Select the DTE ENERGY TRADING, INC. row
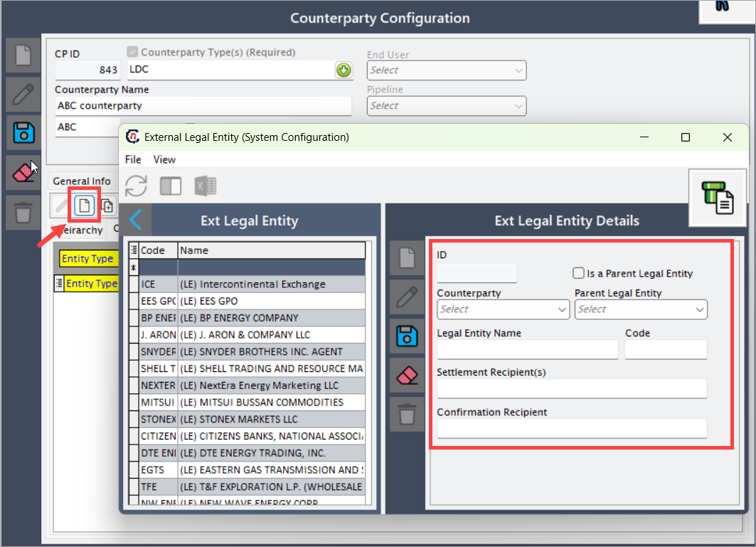The width and height of the screenshot is (756, 547). tap(247, 453)
